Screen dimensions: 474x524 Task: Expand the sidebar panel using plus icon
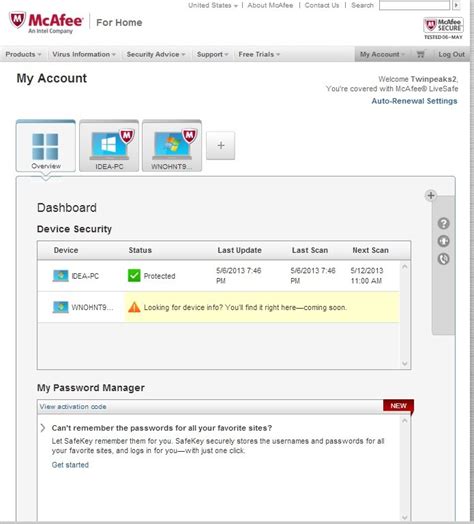click(431, 195)
